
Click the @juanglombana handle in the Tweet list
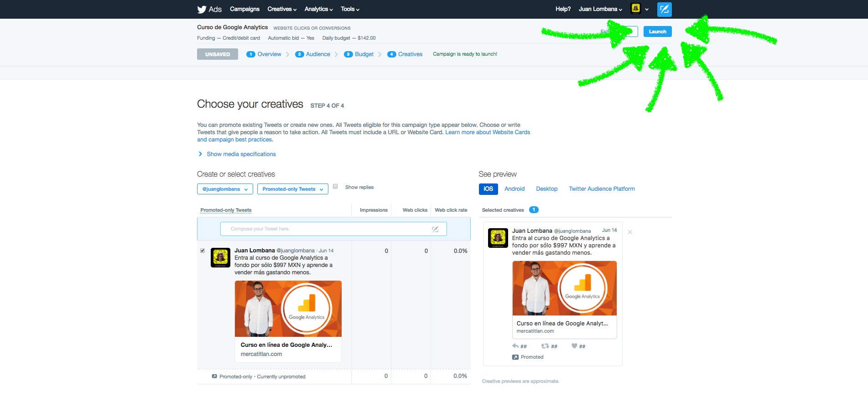295,251
